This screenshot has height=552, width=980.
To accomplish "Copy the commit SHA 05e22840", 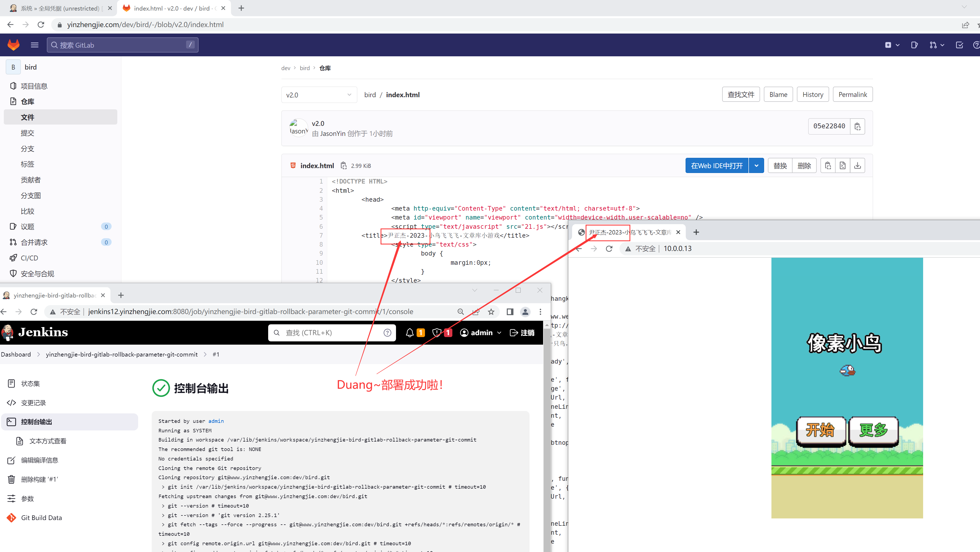I will 858,127.
